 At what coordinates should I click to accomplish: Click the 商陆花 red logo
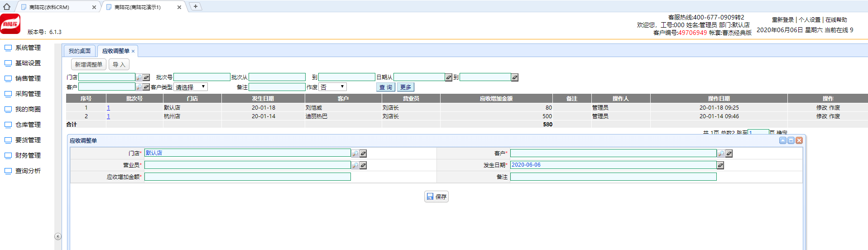point(10,24)
